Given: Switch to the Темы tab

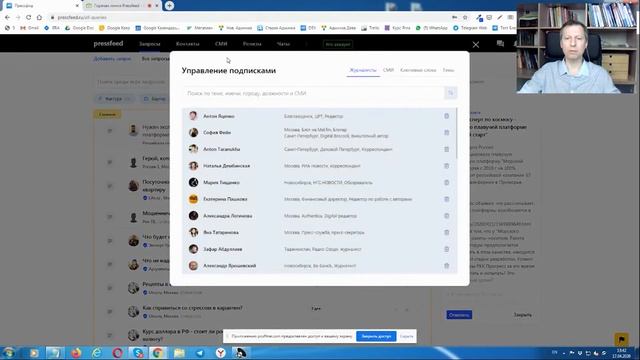Looking at the screenshot, I should click(x=448, y=70).
